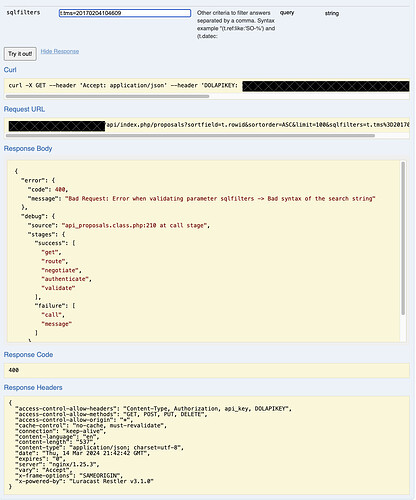The image size is (416, 500).
Task: Click the Response Code heading
Action: 28,355
